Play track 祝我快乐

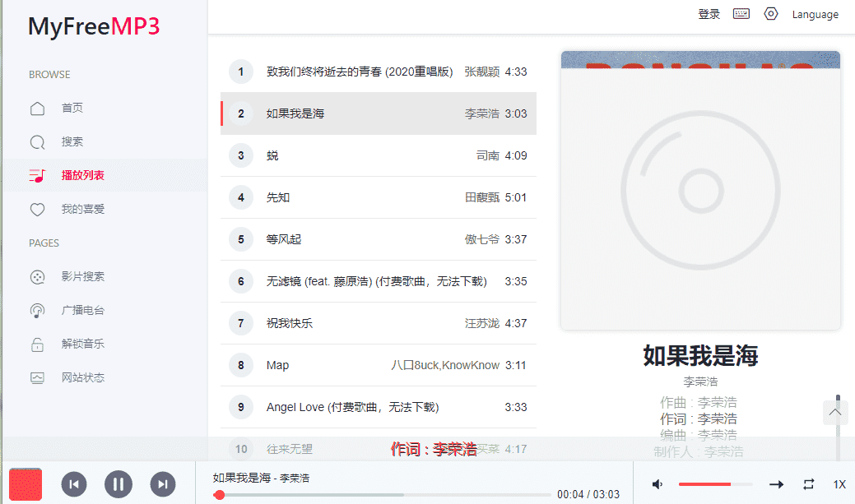coord(379,323)
